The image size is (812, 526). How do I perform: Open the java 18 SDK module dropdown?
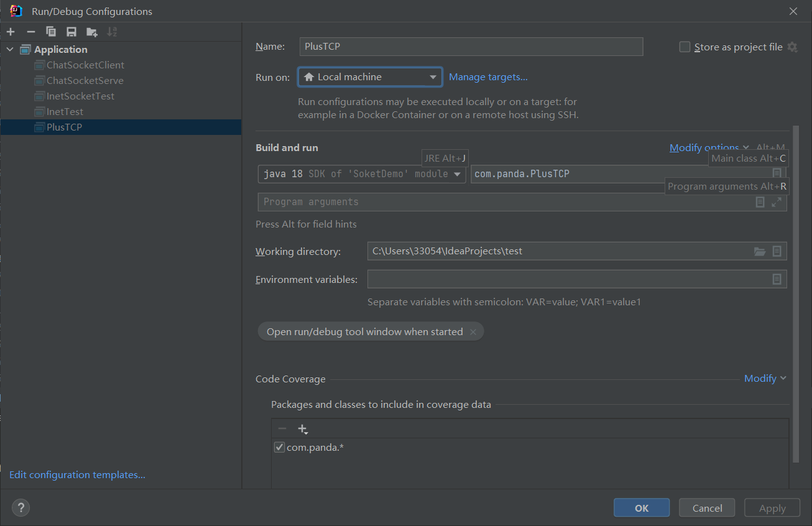point(362,174)
